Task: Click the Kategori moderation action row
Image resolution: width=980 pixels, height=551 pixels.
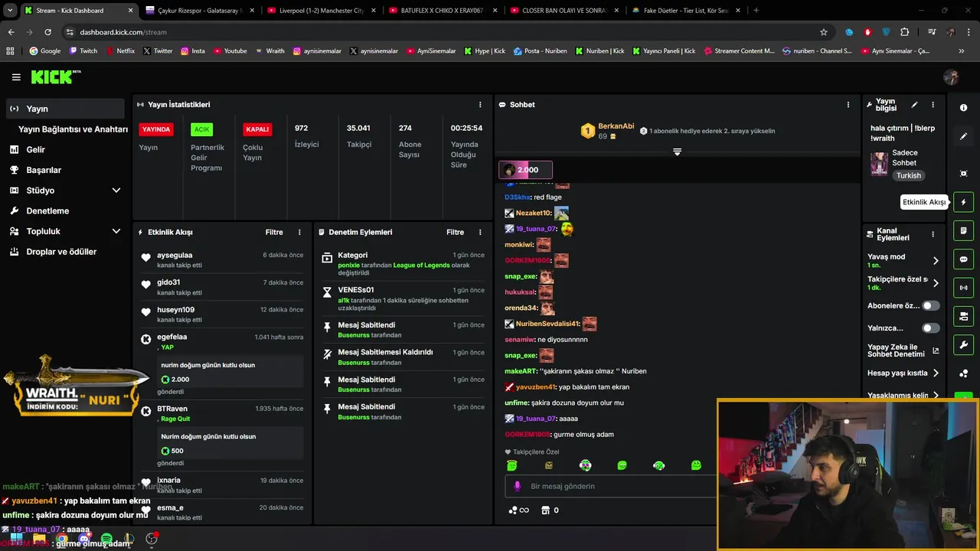Action: point(403,264)
